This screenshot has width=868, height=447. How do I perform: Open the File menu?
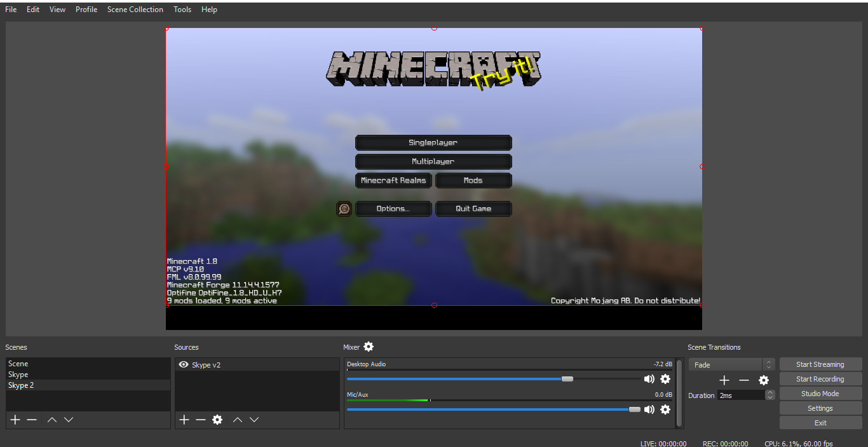click(11, 10)
